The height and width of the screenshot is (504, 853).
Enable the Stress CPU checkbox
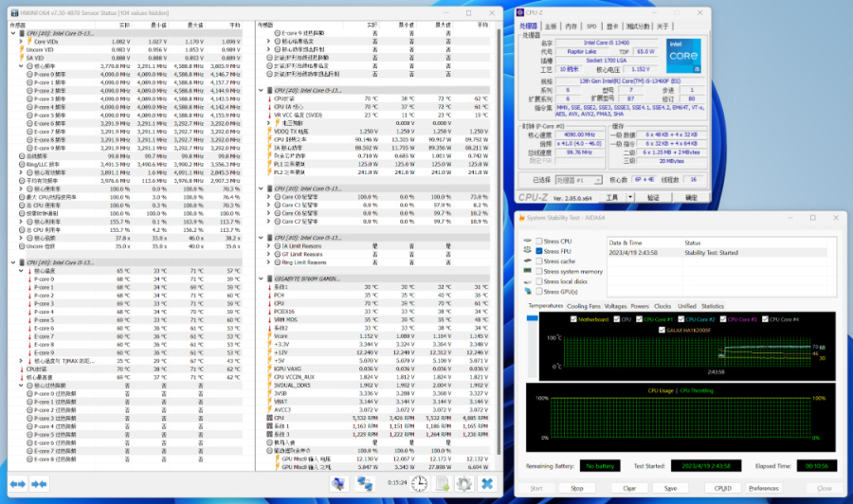538,242
